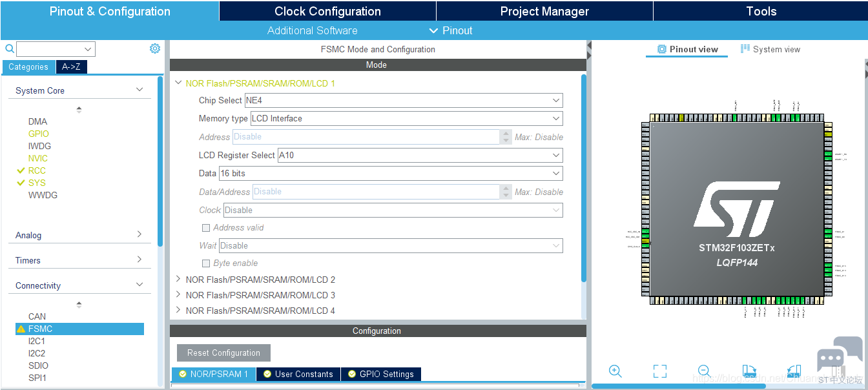Open the categories settings gear icon
The image size is (868, 390).
tap(155, 48)
